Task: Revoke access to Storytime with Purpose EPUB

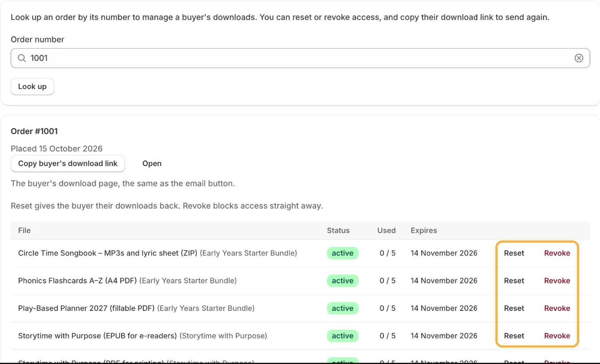Action: click(557, 336)
